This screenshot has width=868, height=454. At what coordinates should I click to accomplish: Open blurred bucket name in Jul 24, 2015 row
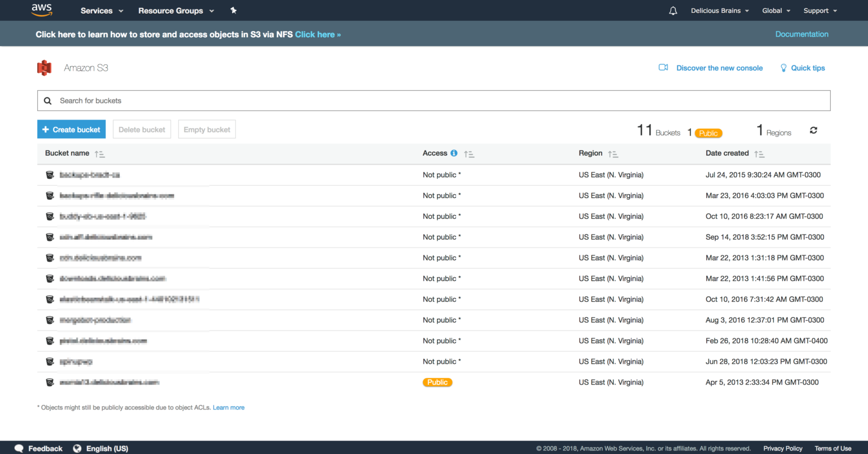(90, 175)
